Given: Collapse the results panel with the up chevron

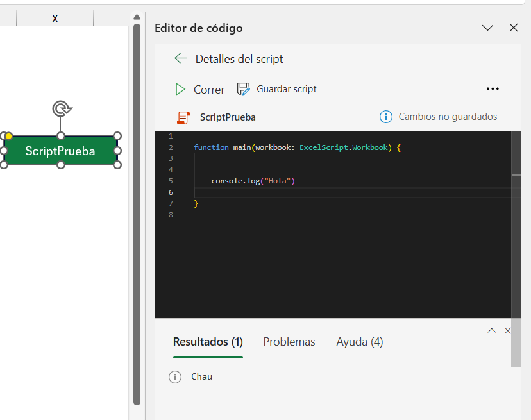Looking at the screenshot, I should [x=492, y=331].
